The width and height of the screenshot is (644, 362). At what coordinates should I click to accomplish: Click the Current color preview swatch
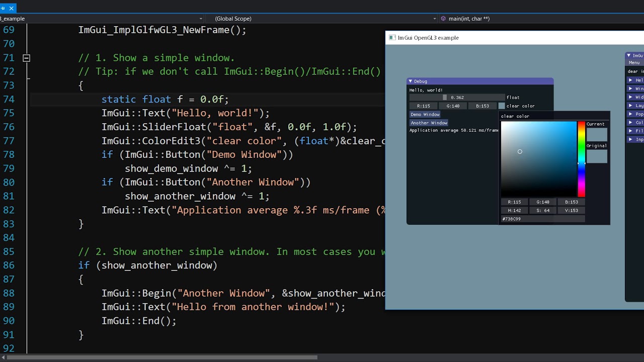(597, 135)
